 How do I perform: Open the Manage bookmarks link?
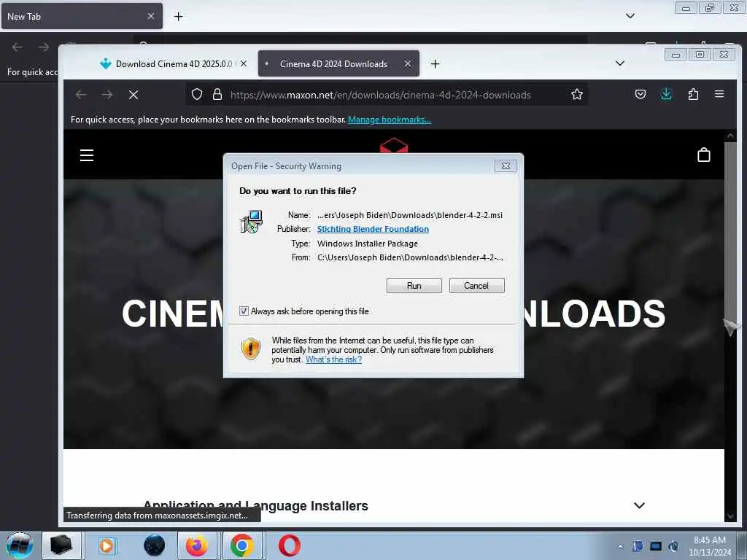(390, 120)
